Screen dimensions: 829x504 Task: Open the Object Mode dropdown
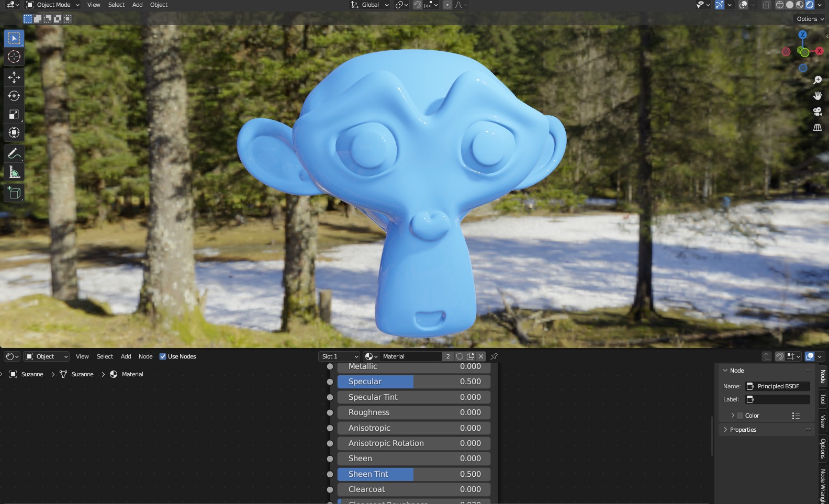pyautogui.click(x=53, y=5)
